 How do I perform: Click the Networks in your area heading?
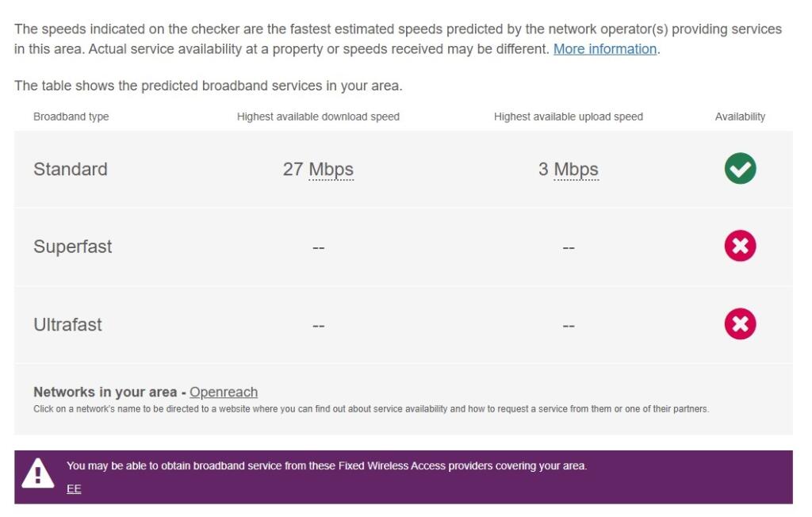click(105, 393)
